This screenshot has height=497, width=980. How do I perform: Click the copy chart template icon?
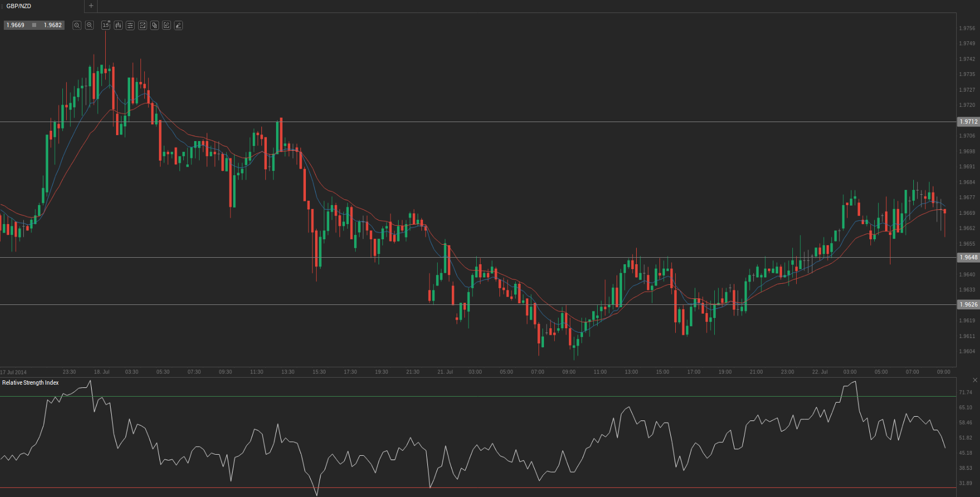pyautogui.click(x=155, y=26)
